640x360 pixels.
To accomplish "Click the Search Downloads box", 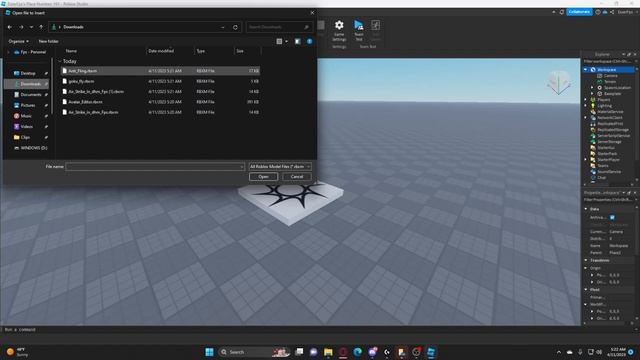I will [279, 27].
